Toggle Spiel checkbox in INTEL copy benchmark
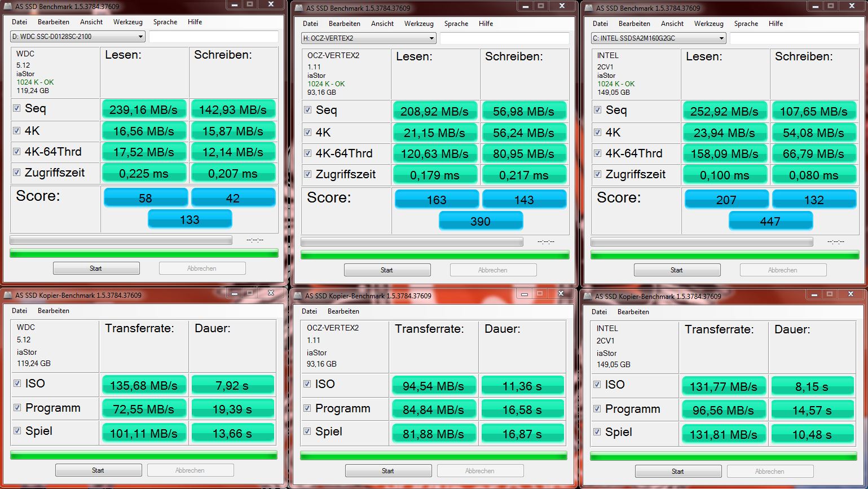868x489 pixels. [x=597, y=432]
